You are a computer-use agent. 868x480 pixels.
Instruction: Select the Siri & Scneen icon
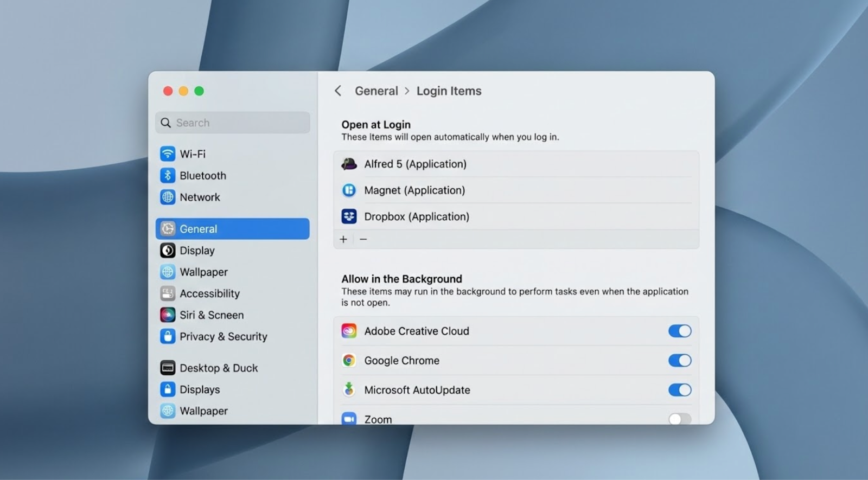[x=168, y=315]
